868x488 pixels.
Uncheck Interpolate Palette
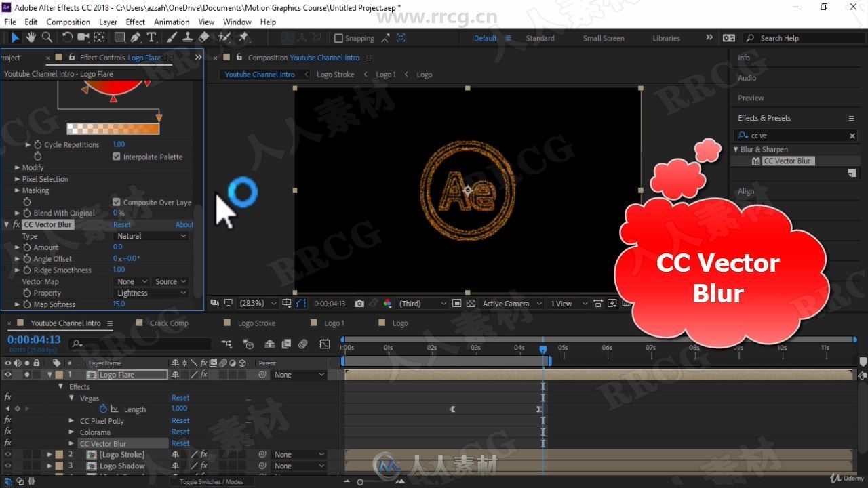[x=117, y=157]
